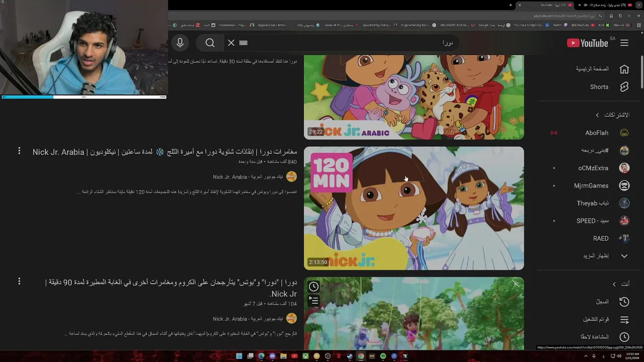Viewport: 644px width, 362px height.
Task: Close the 'YouTube - دورا' browser tab
Action: pos(519,5)
